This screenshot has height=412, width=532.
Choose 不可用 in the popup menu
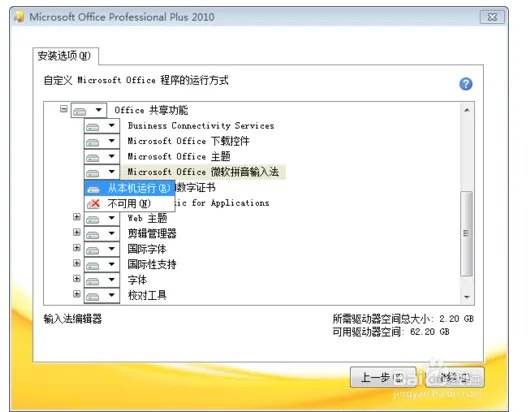130,204
